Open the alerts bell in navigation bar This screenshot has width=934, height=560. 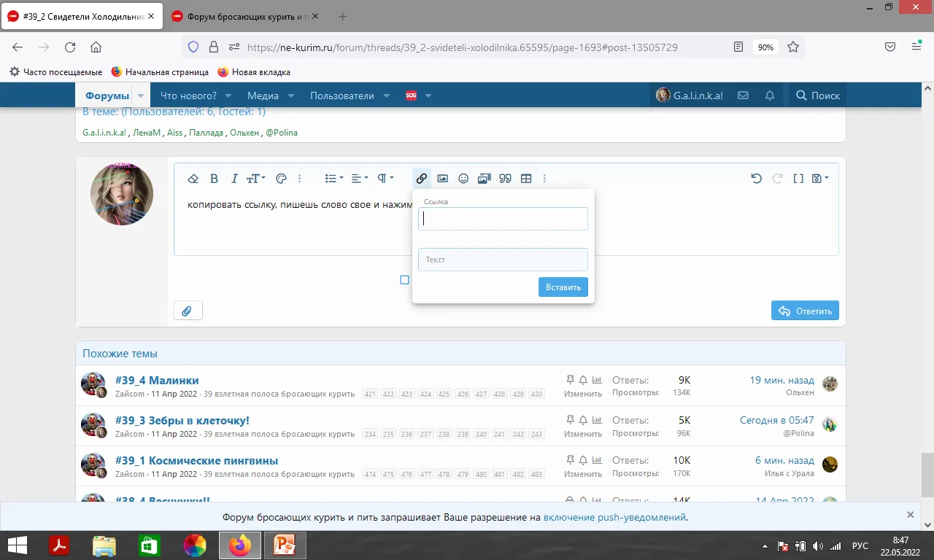(770, 96)
